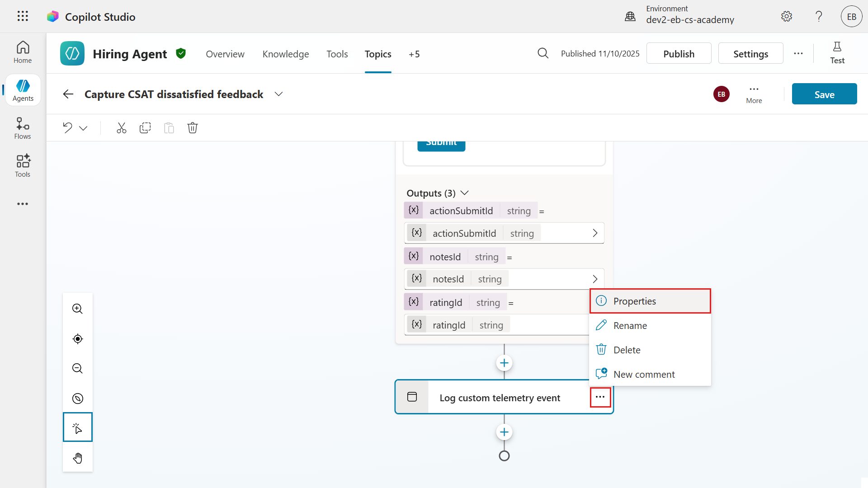Switch to the Knowledge tab

pyautogui.click(x=285, y=54)
